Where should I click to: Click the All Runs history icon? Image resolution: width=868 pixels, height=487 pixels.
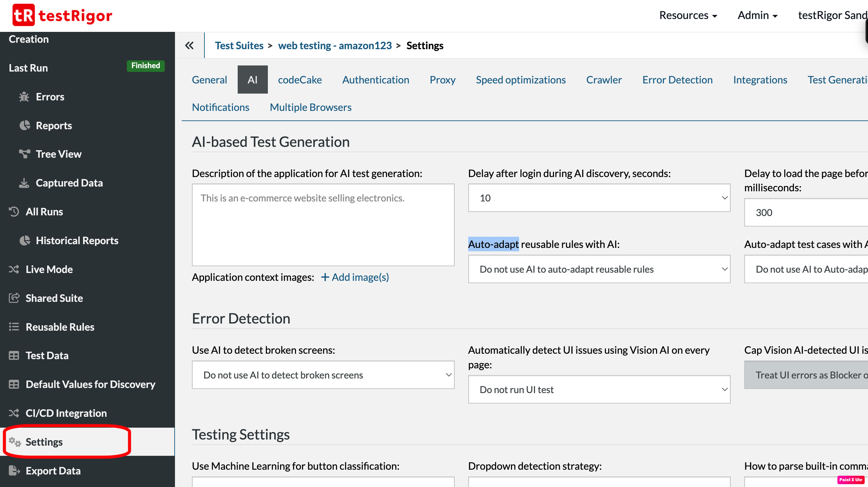[x=14, y=212]
